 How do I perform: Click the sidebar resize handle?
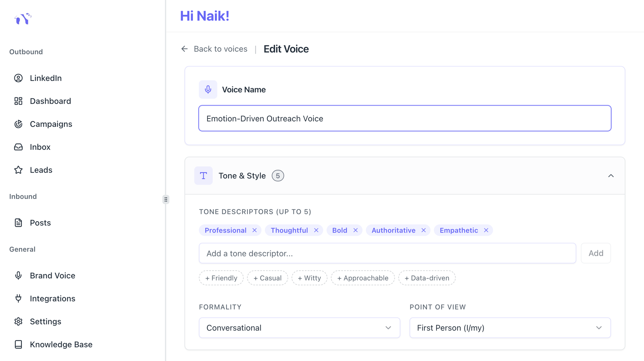166,200
